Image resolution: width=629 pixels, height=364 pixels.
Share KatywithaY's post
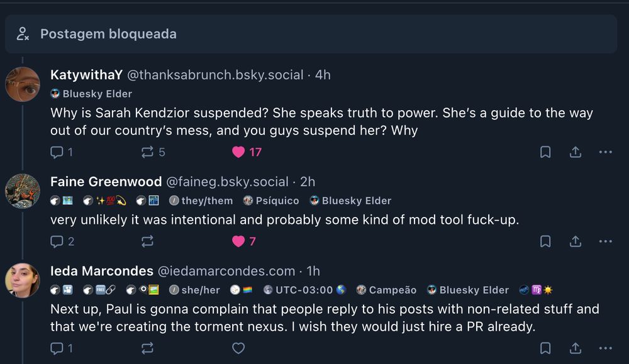click(x=576, y=152)
